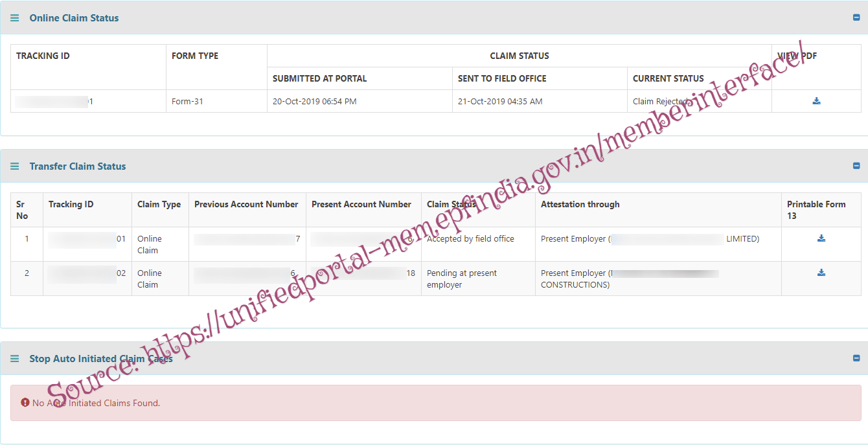Image resolution: width=868 pixels, height=445 pixels.
Task: Click the menu icon beside Transfer Claim Status
Action: (x=15, y=166)
